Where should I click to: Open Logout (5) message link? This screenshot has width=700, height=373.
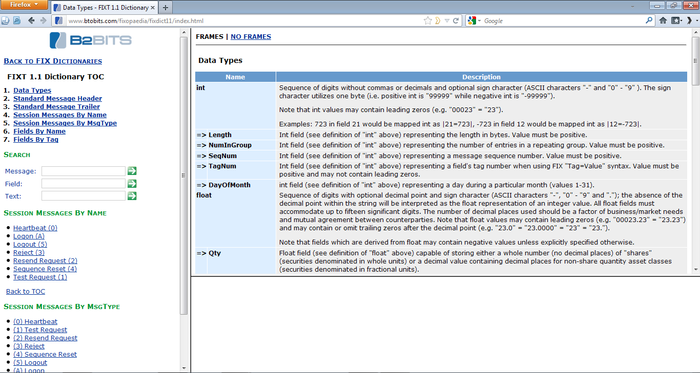[30, 245]
